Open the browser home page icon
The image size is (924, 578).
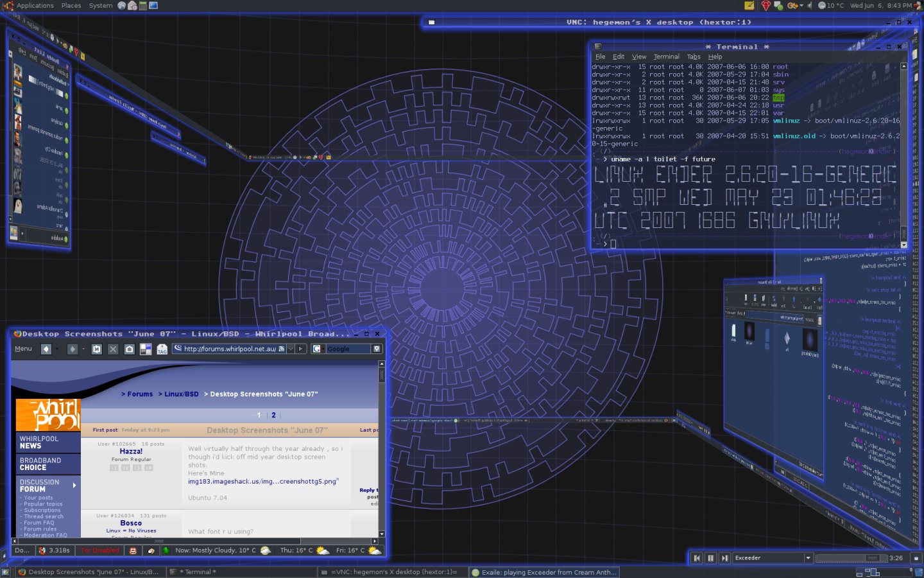pyautogui.click(x=130, y=349)
